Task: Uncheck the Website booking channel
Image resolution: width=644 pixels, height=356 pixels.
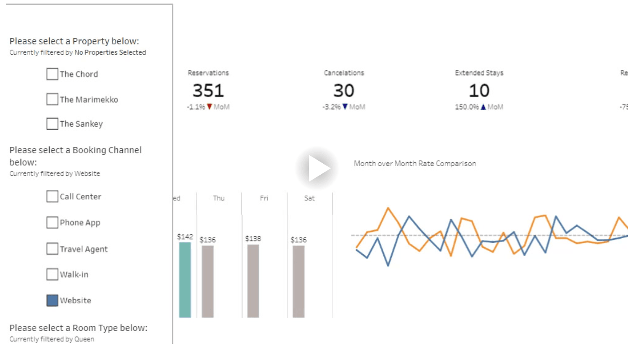Action: [53, 300]
